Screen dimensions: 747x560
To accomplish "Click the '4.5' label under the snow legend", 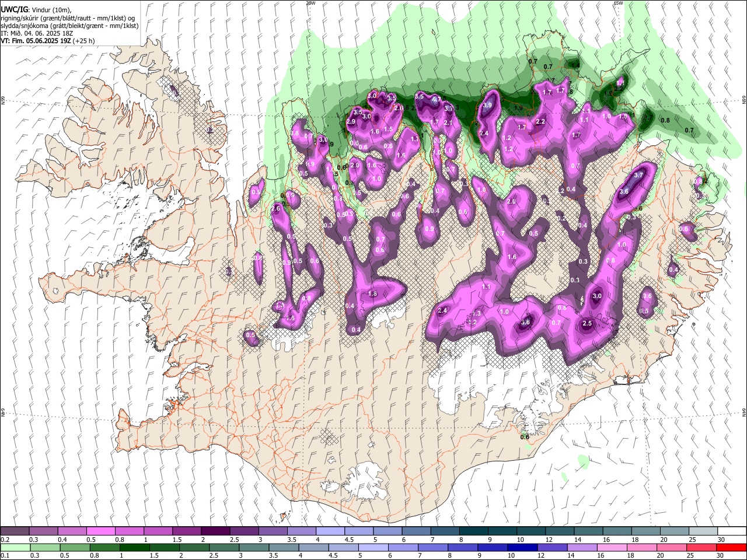I will [x=349, y=540].
